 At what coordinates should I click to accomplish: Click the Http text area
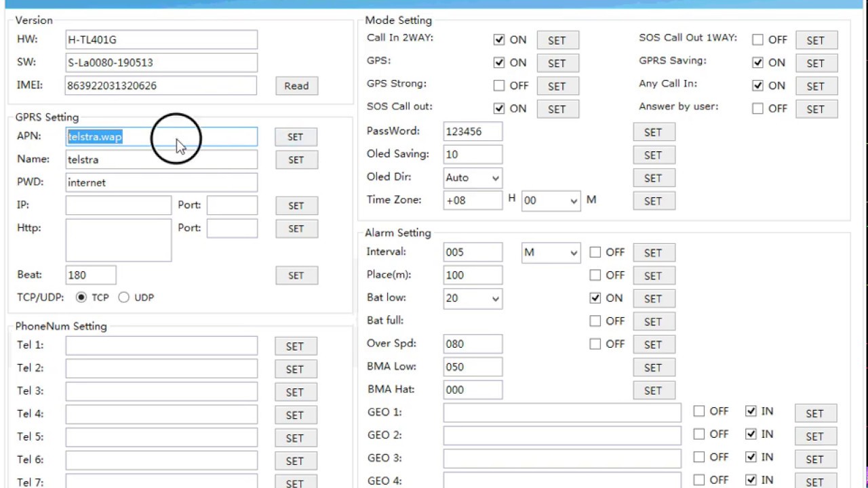(x=119, y=240)
